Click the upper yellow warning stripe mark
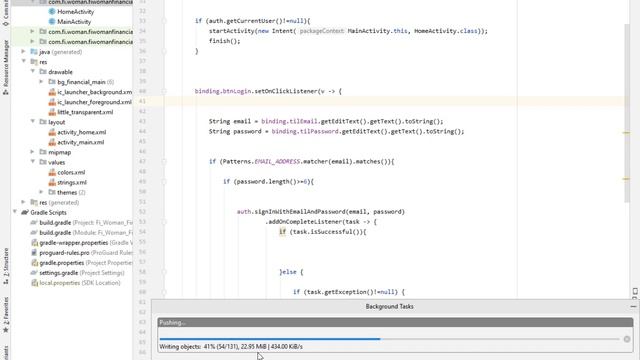 [626, 133]
